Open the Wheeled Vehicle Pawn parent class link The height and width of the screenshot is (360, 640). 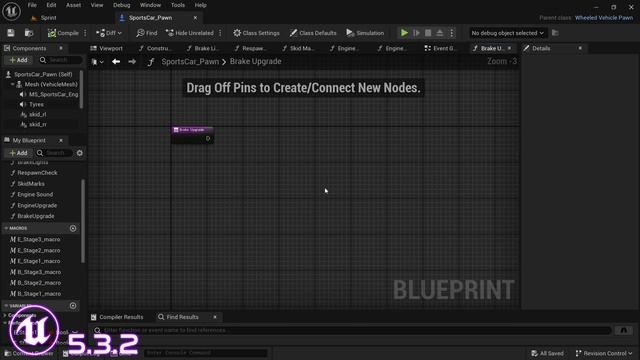tap(604, 18)
